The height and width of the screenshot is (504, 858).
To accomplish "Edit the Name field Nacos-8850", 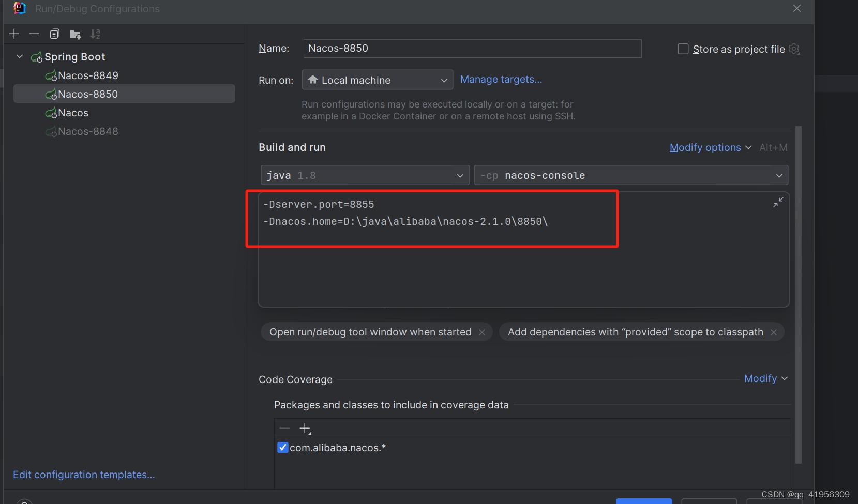I will (472, 49).
